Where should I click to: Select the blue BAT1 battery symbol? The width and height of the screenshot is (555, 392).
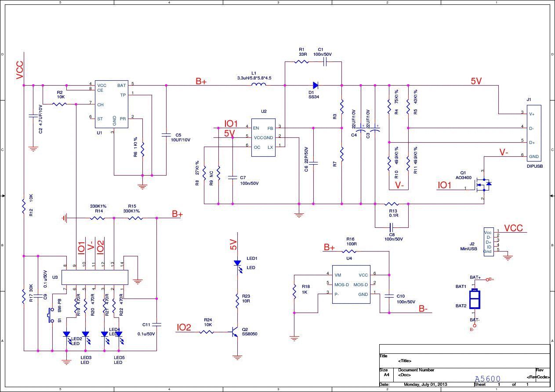coord(475,300)
